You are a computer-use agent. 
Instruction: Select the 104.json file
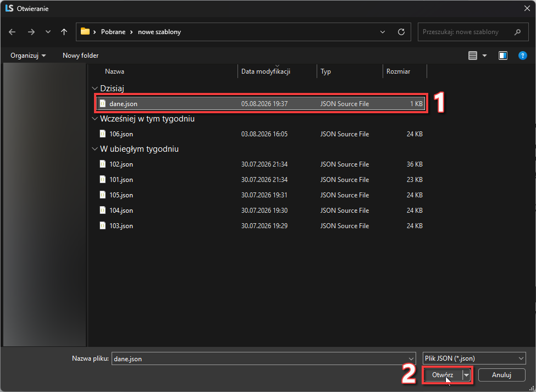point(261,211)
